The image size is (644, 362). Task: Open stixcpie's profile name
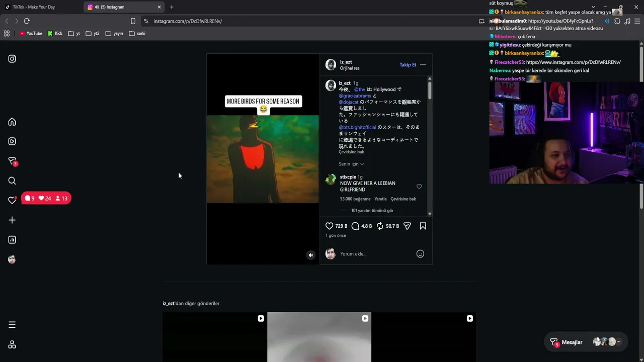pos(348,177)
